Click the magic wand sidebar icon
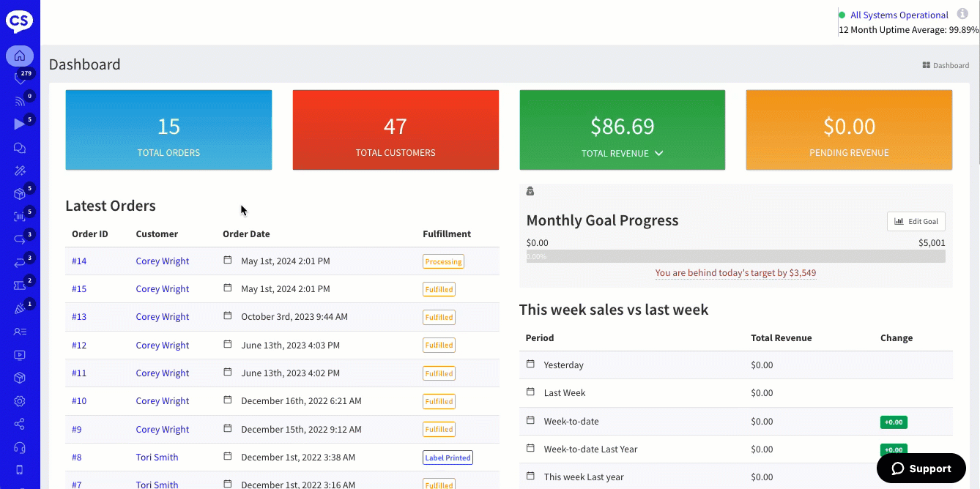This screenshot has height=489, width=980. pos(20,171)
